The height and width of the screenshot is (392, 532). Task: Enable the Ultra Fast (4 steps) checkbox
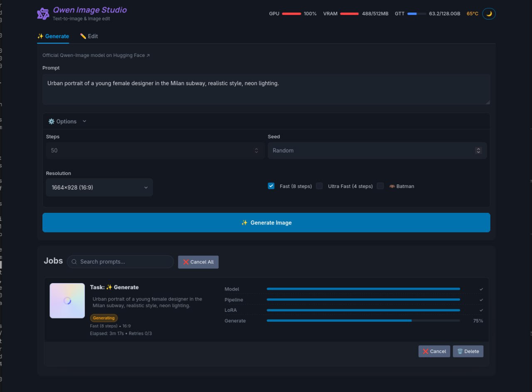coord(319,186)
